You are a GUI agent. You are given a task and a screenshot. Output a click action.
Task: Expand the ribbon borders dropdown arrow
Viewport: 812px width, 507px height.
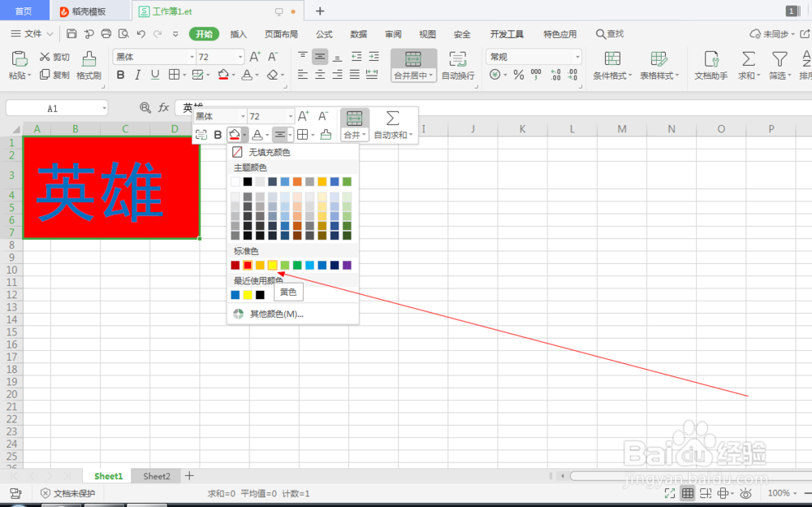(x=184, y=76)
